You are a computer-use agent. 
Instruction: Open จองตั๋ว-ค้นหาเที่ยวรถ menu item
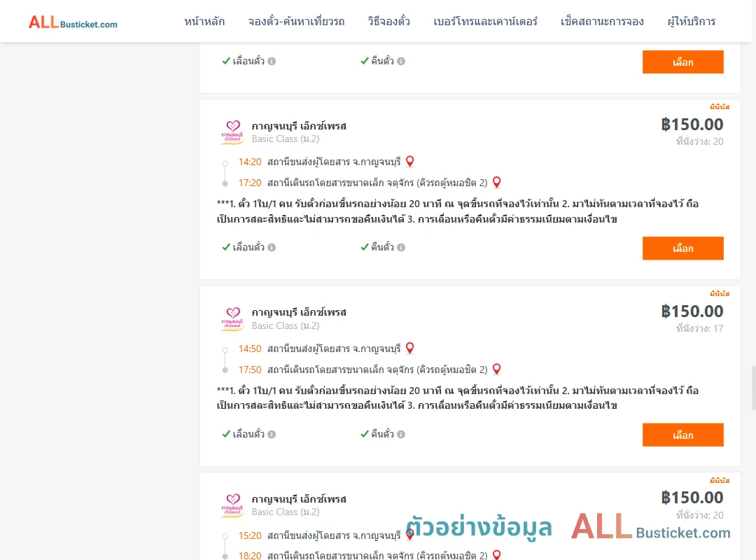(x=296, y=22)
